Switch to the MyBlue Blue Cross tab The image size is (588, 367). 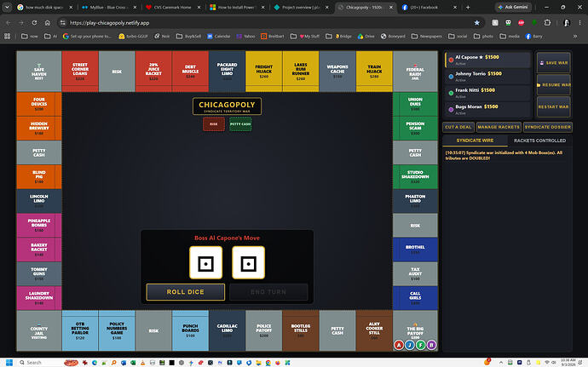pos(109,7)
